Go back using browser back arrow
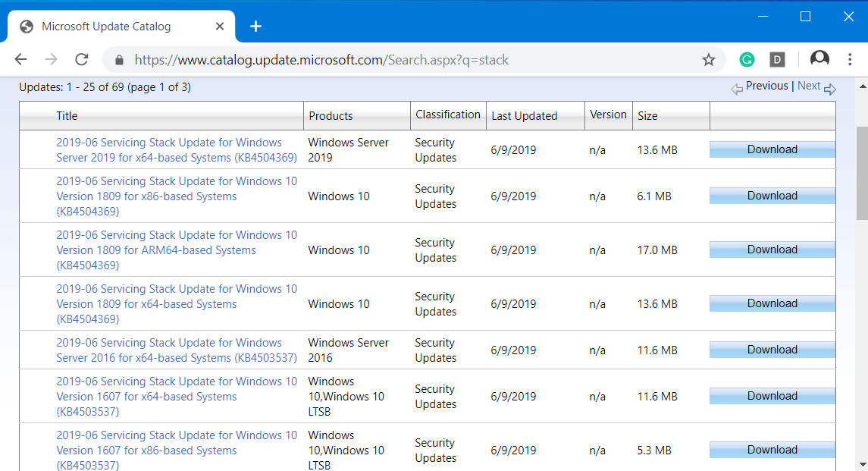Viewport: 868px width, 471px height. pyautogui.click(x=21, y=59)
